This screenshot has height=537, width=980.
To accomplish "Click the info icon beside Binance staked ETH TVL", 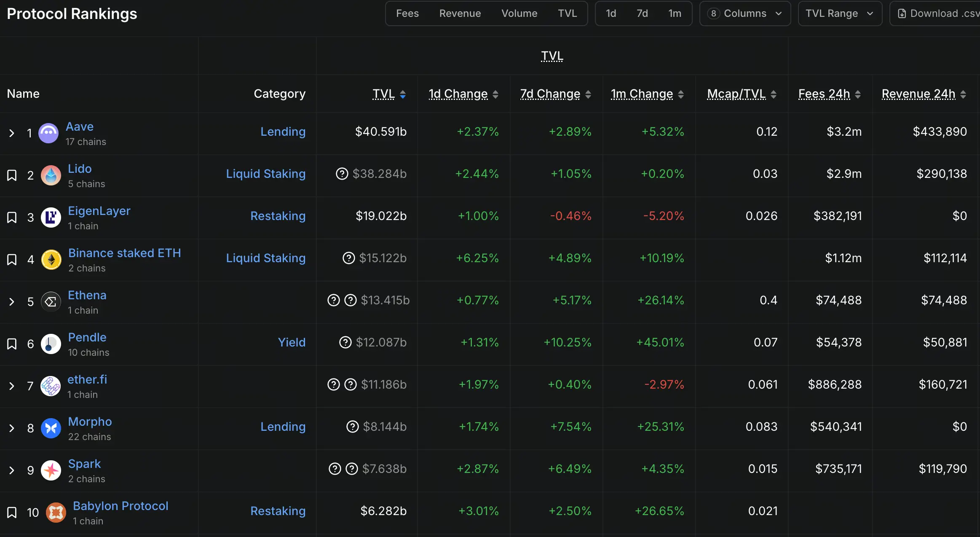I will click(349, 258).
